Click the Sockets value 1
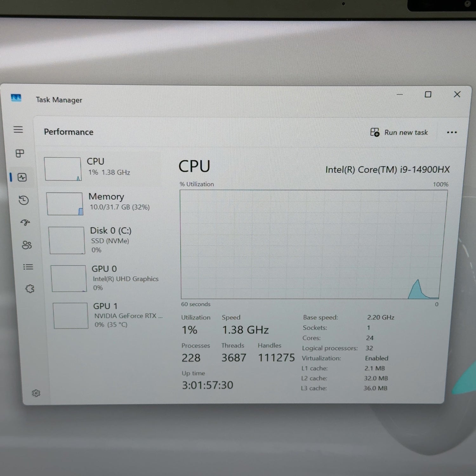476x476 pixels. point(368,327)
